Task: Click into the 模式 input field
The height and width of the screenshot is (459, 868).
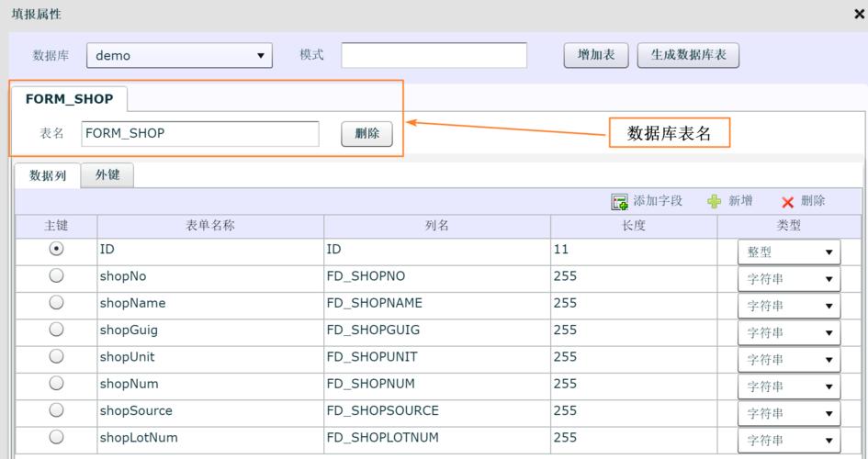Action: (434, 55)
